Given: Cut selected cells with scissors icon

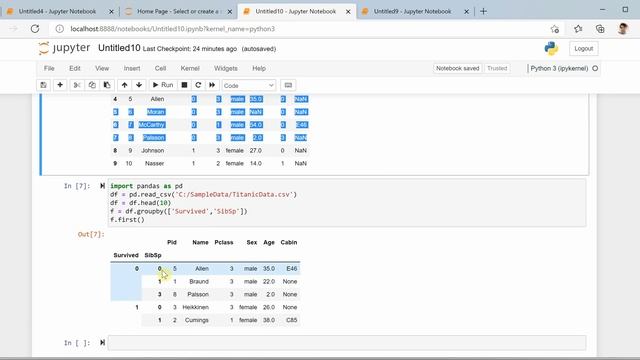Looking at the screenshot, I should (x=76, y=85).
